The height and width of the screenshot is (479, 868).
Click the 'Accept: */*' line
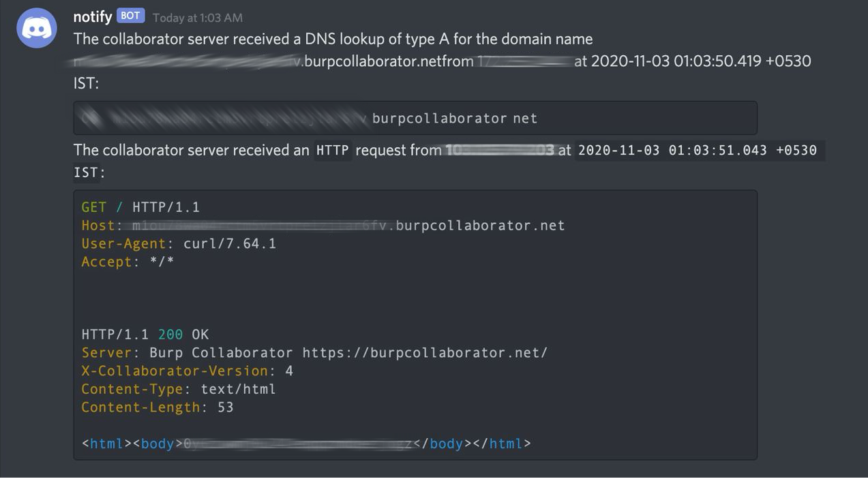click(x=128, y=262)
